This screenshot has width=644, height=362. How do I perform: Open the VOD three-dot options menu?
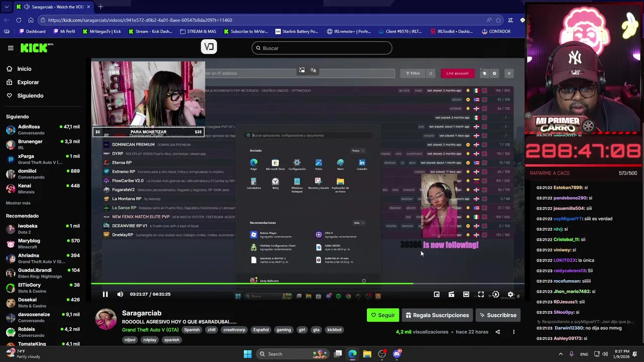click(514, 332)
